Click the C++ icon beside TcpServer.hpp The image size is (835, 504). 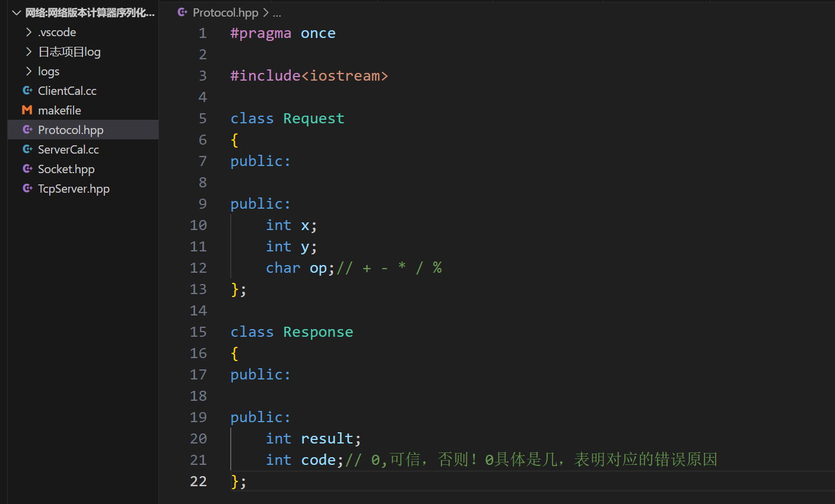point(27,189)
